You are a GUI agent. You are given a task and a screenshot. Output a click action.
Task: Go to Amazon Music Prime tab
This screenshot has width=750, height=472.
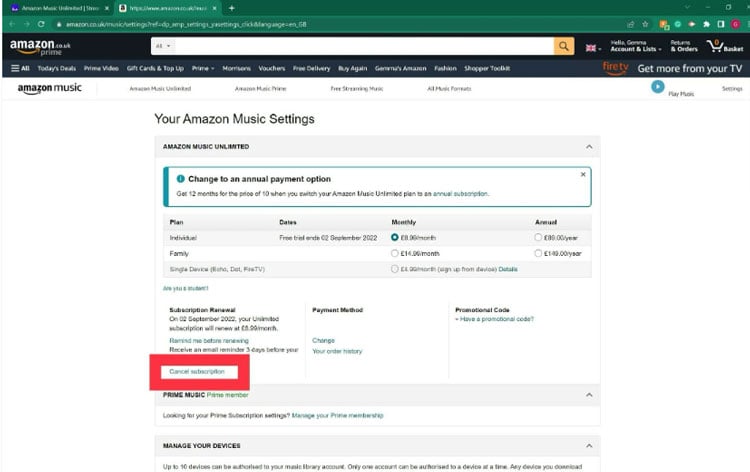pos(261,88)
